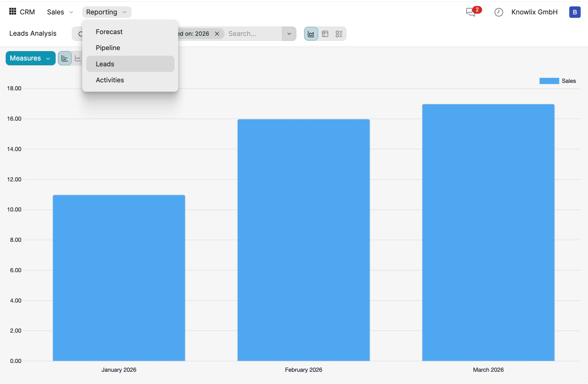This screenshot has width=588, height=384.
Task: Open the conversations with 2 notifications
Action: [470, 12]
